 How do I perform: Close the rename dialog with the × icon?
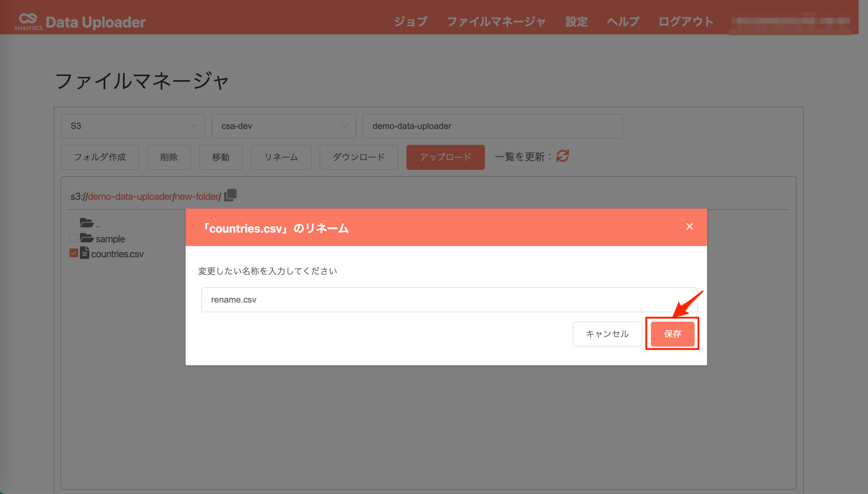(x=690, y=226)
